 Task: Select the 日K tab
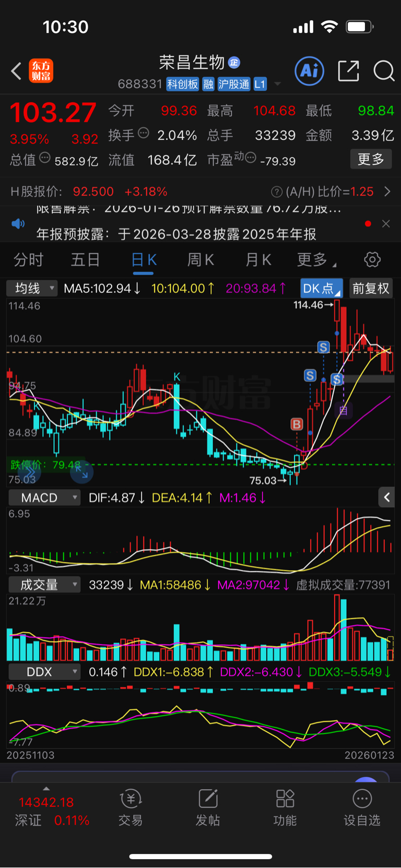pos(144,259)
